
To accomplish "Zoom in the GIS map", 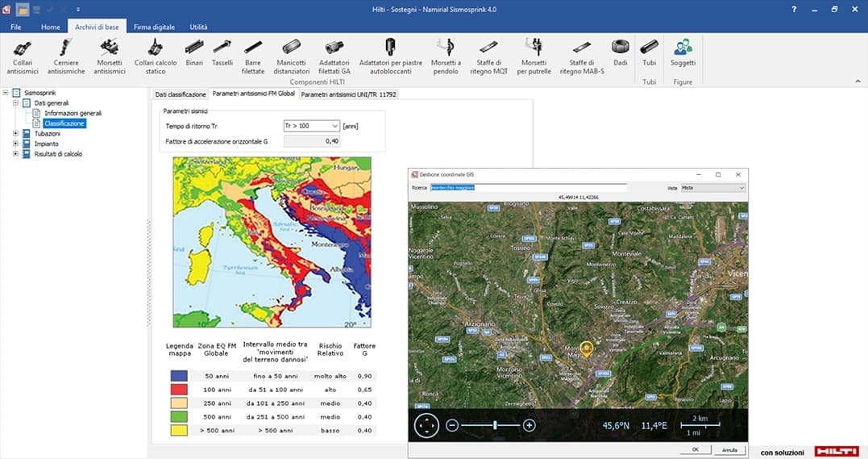I will click(x=530, y=426).
